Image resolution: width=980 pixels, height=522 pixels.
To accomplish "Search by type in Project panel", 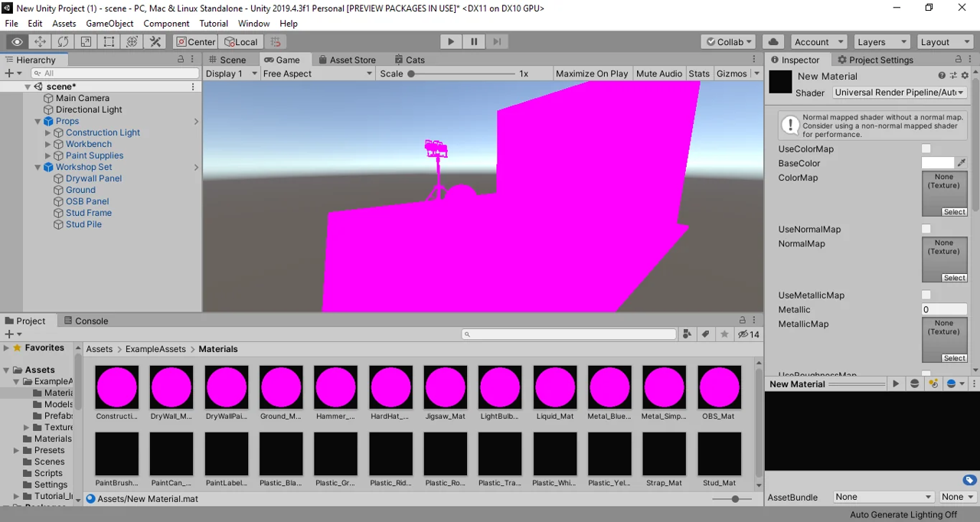I will 687,334.
